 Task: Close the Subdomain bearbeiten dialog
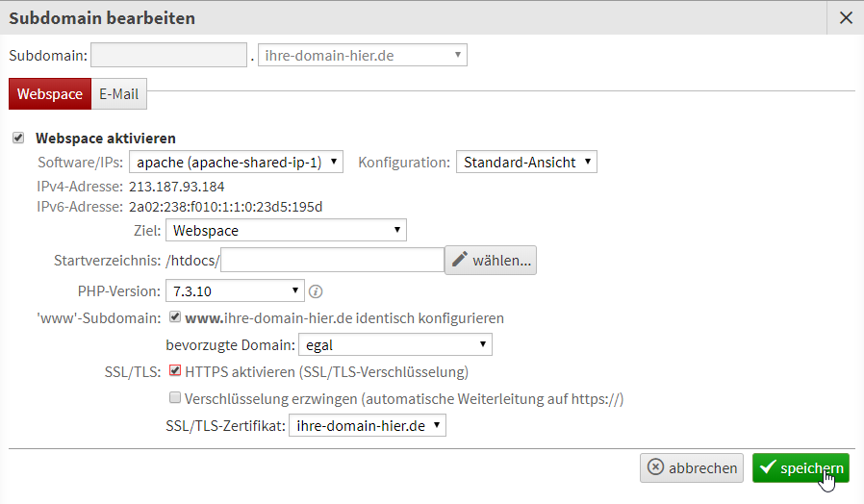[x=846, y=17]
